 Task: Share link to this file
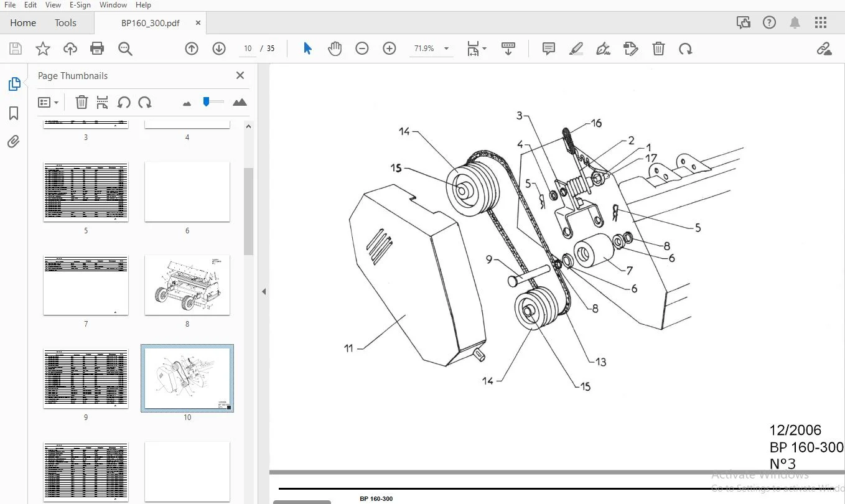pyautogui.click(x=824, y=49)
